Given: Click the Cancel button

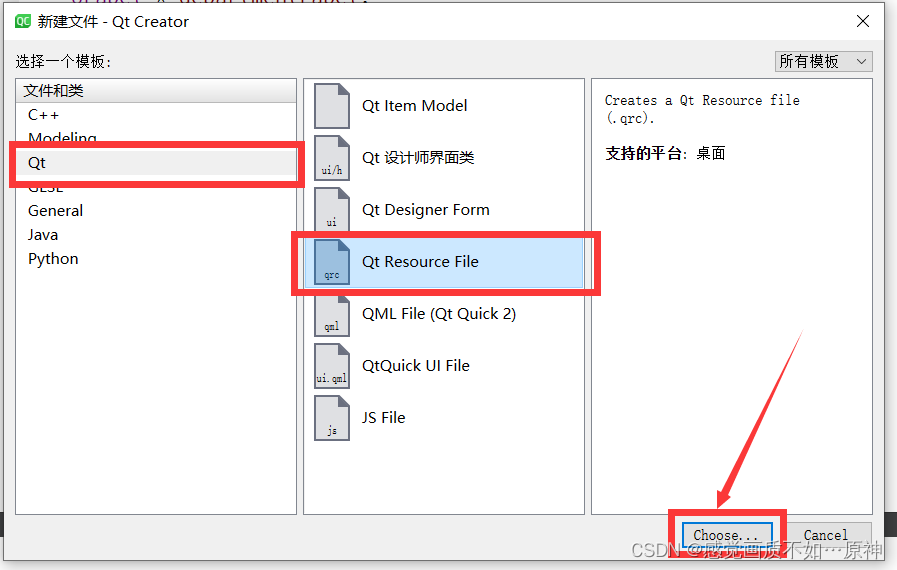Looking at the screenshot, I should [825, 535].
